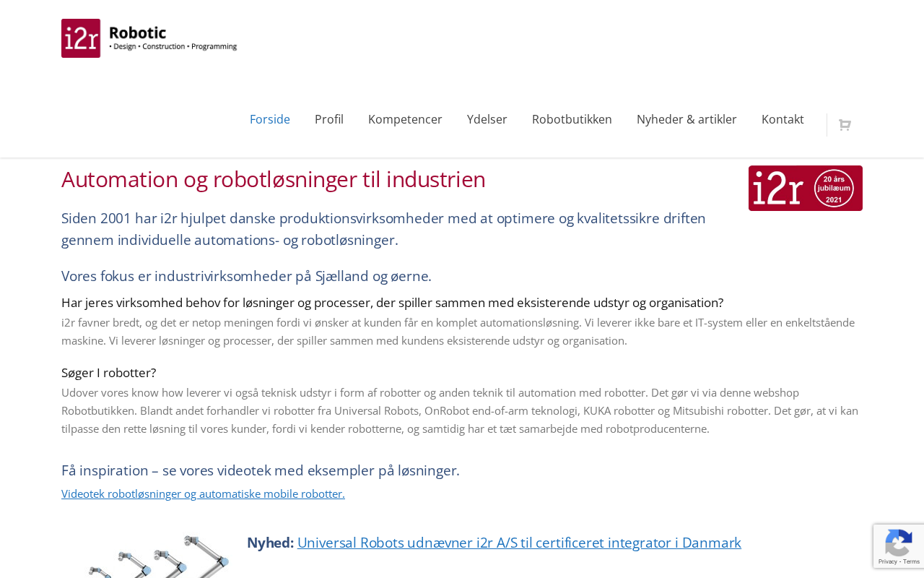Open Kompetencer in the navigation

click(x=405, y=119)
